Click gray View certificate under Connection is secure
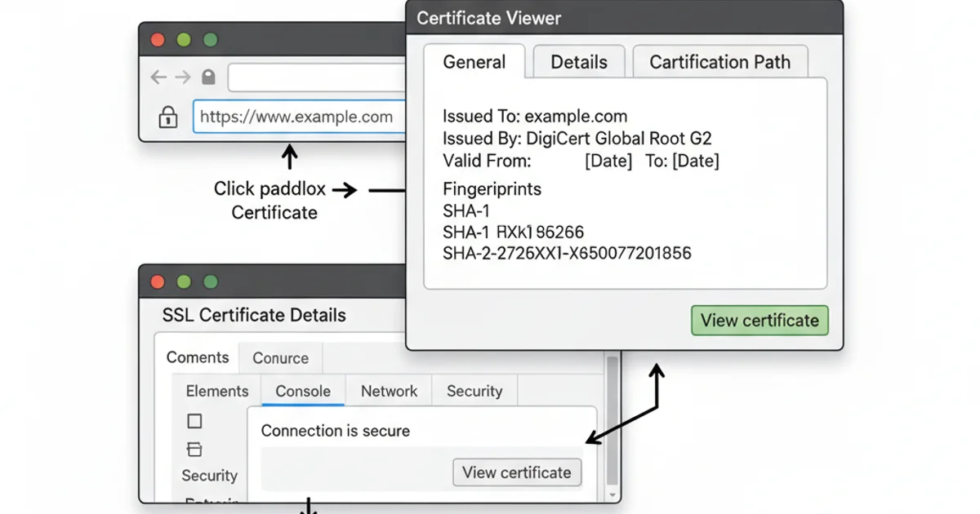980x514 pixels. coord(516,472)
